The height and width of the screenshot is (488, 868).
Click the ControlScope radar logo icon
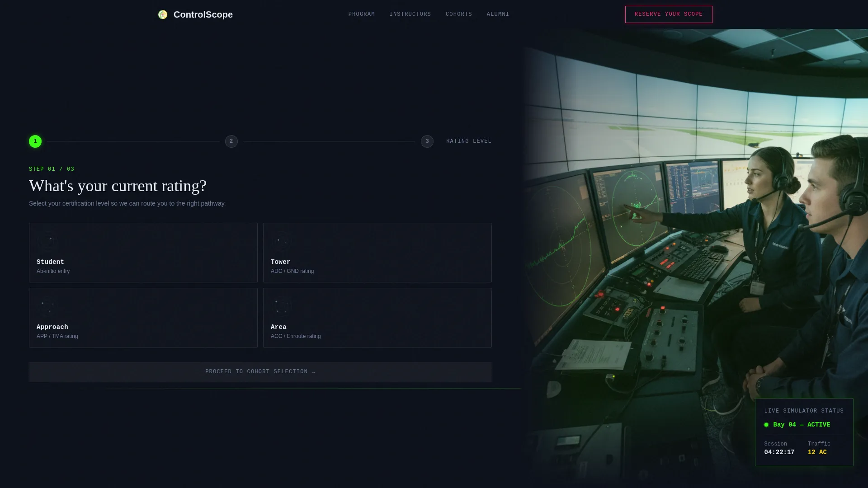163,14
